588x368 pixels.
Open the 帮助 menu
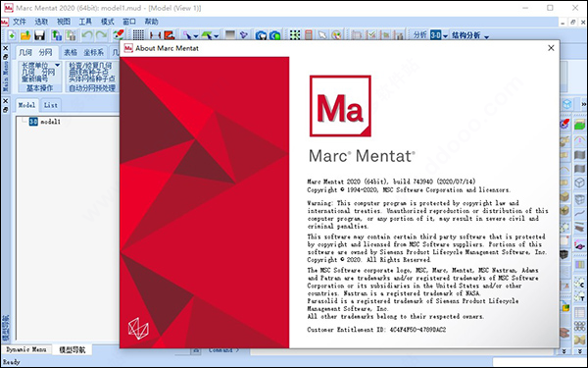click(151, 22)
